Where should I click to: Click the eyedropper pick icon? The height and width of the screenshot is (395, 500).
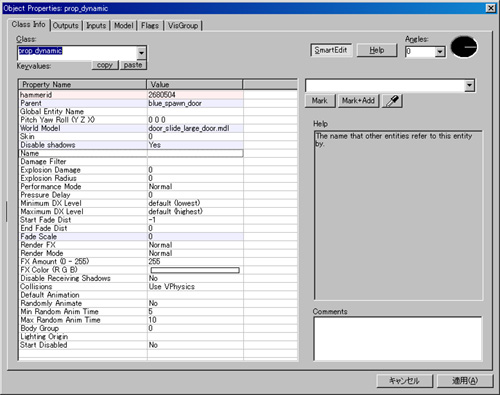coord(392,101)
